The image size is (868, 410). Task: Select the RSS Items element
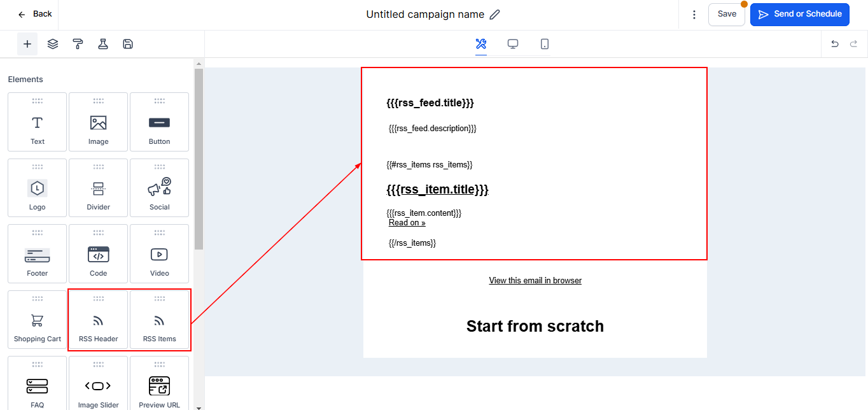pyautogui.click(x=159, y=320)
